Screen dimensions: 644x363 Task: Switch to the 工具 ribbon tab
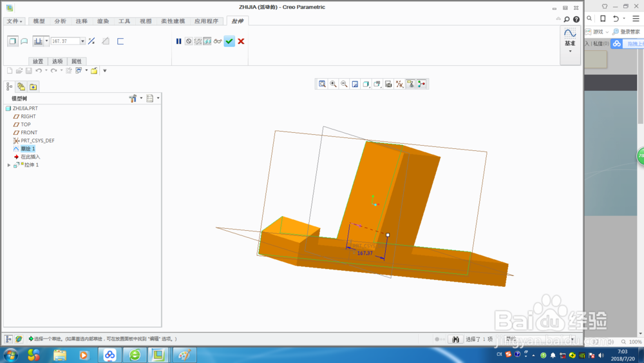(124, 21)
